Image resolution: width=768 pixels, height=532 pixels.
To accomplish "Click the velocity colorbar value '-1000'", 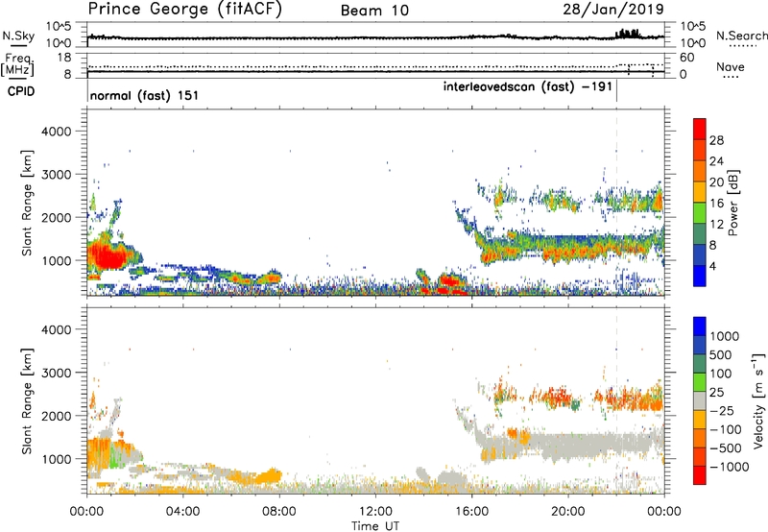I will 730,467.
